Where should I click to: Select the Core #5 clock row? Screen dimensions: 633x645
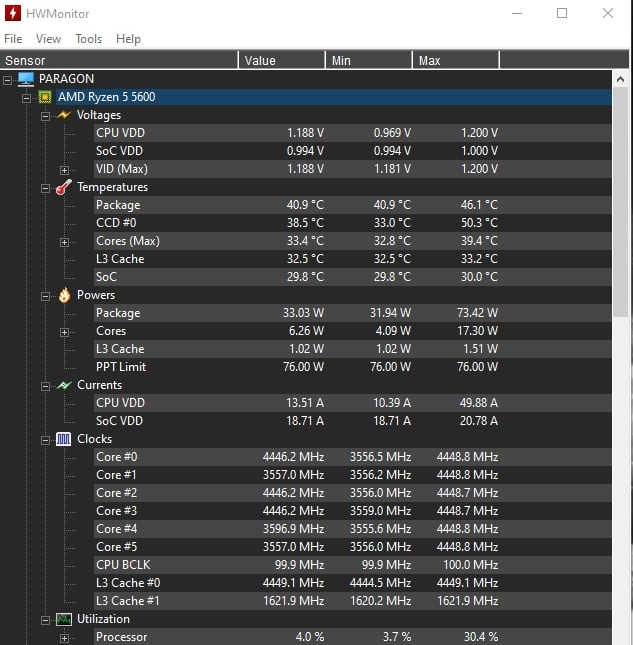tap(352, 547)
